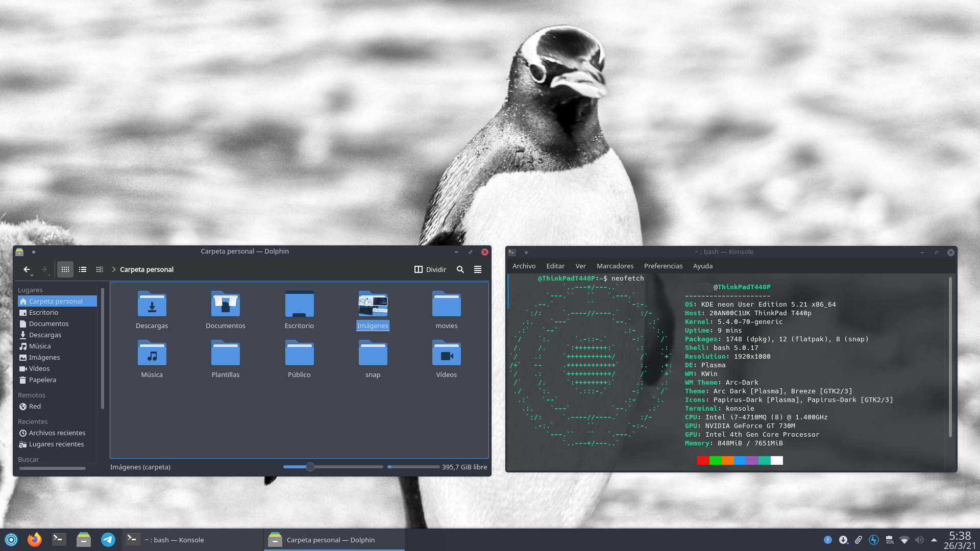This screenshot has height=551, width=980.
Task: Select the Imágenes folder thumbnail
Action: (373, 304)
